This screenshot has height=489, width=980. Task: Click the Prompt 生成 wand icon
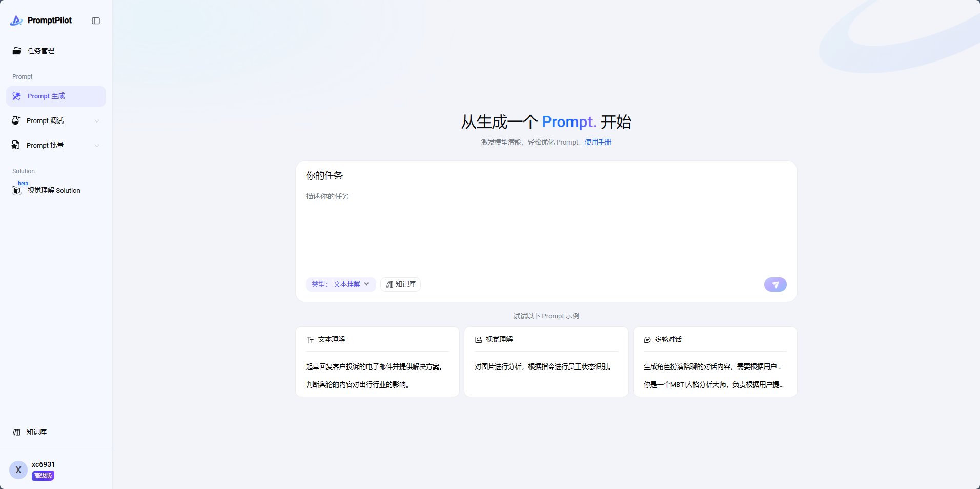pos(17,96)
